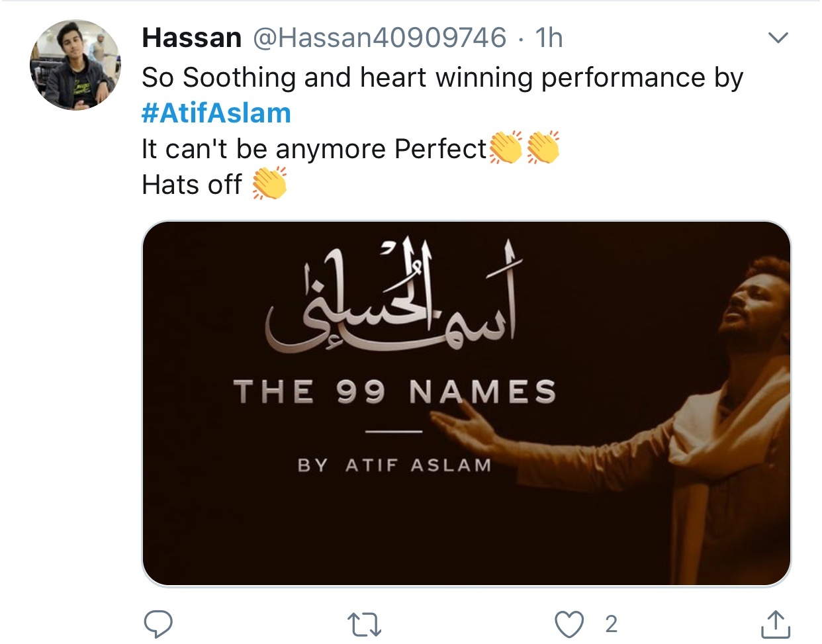Open the @Hassan40909746 handle
Viewport: 822px width, 644px height.
coord(380,38)
